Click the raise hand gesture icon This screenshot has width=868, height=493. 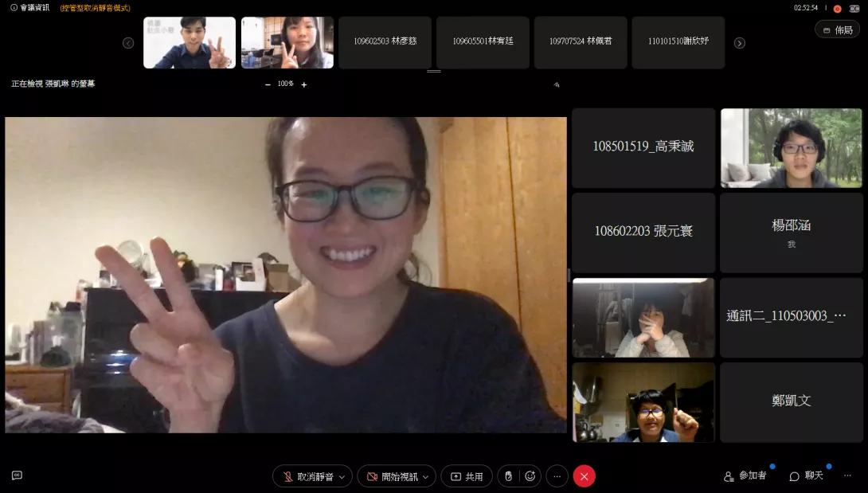509,476
